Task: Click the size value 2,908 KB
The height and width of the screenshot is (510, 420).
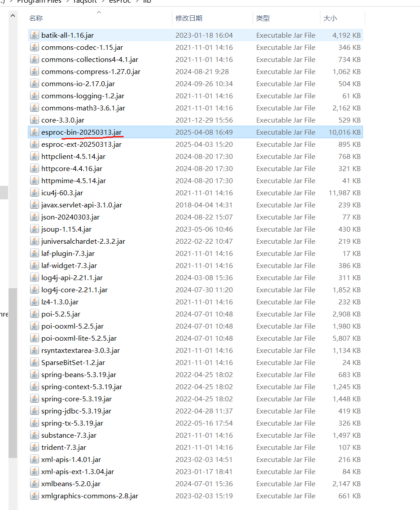Action: [346, 314]
